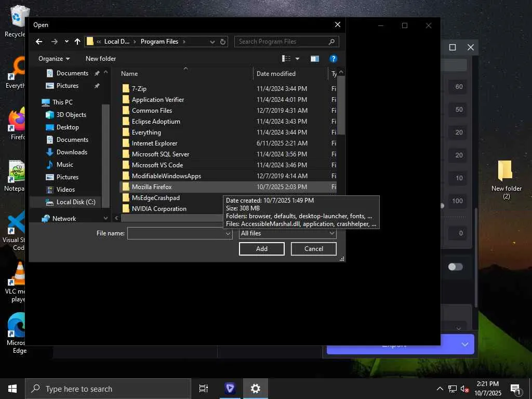Open help with the question mark icon

tap(333, 59)
